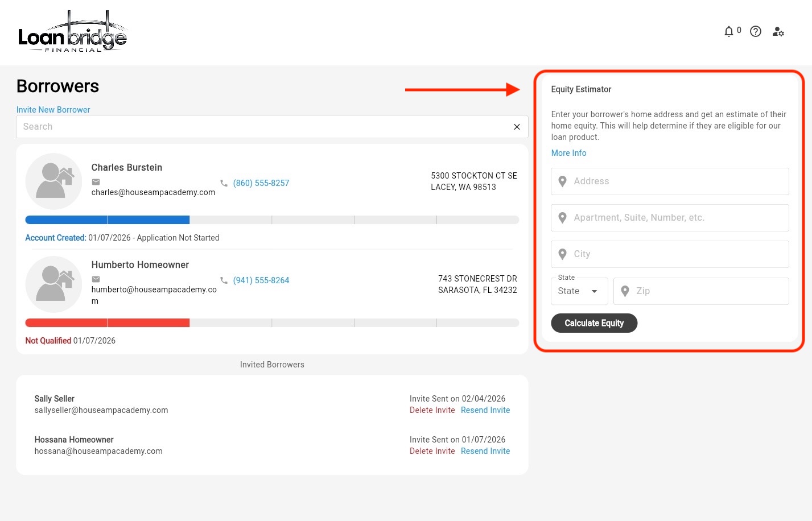
Task: Click the envelope icon for Charles Burstein
Action: pos(96,182)
